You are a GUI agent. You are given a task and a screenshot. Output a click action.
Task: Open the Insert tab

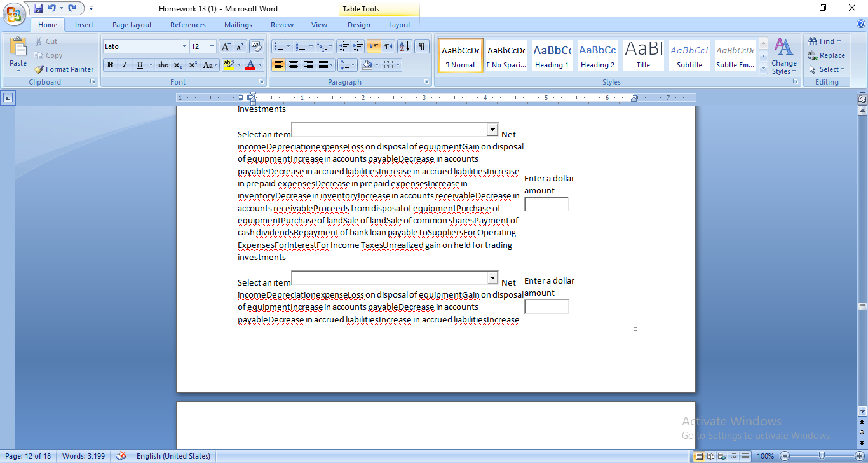pyautogui.click(x=84, y=25)
